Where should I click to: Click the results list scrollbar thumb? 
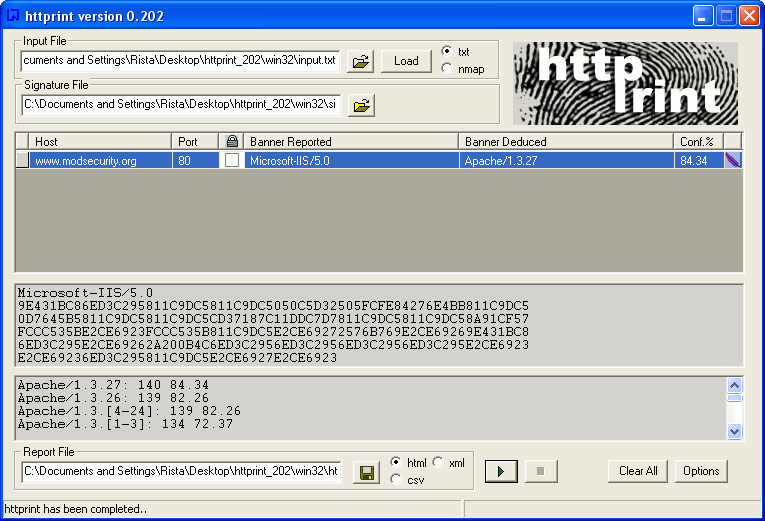tap(734, 398)
